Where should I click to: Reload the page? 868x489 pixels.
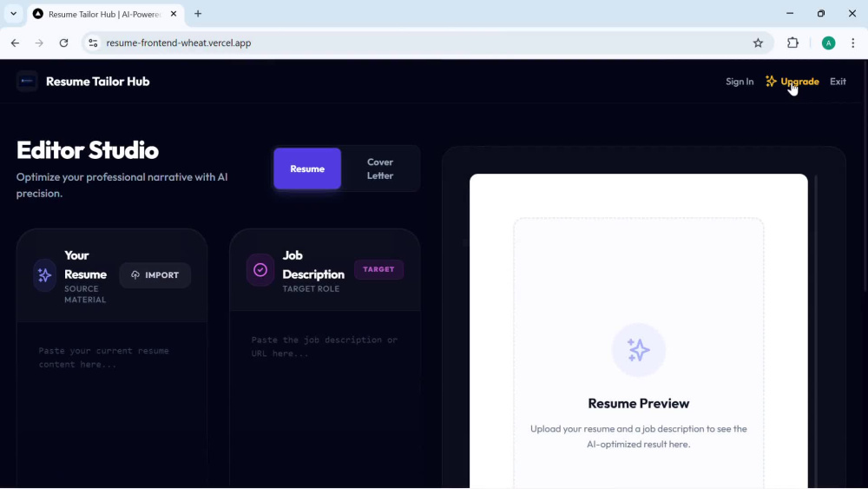click(63, 43)
